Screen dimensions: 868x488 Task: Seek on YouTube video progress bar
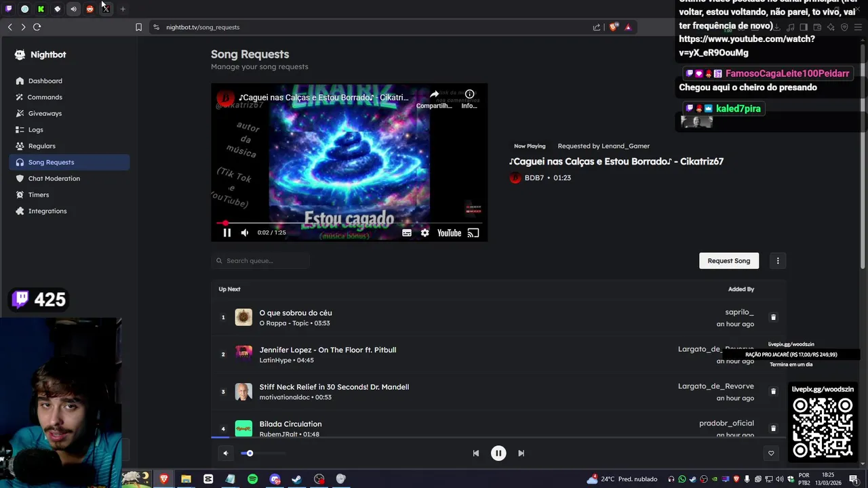(349, 222)
